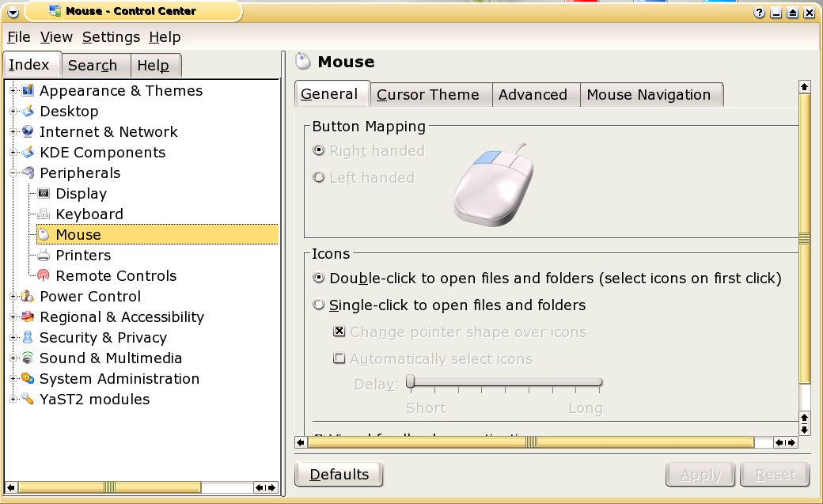Click the Delay slider handle

click(411, 381)
